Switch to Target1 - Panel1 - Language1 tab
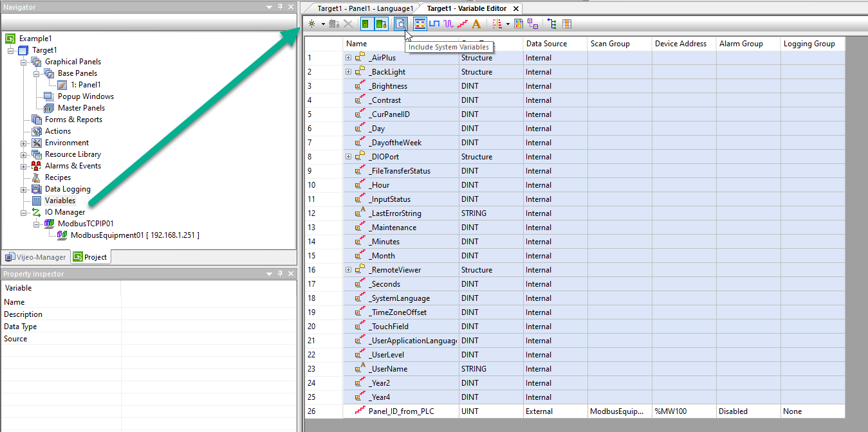The height and width of the screenshot is (432, 868). 364,8
